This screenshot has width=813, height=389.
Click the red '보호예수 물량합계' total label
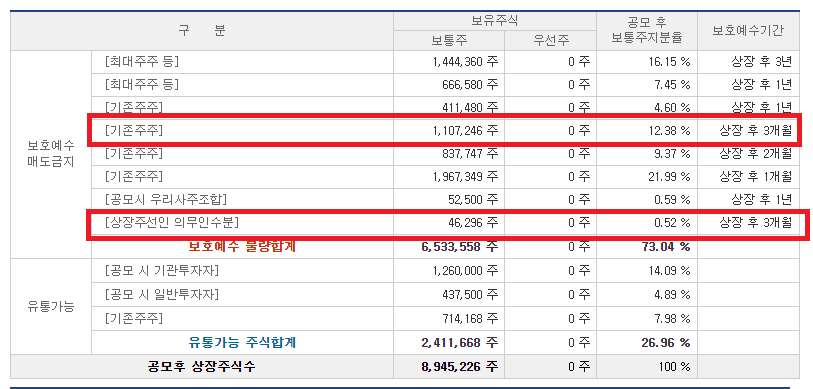click(242, 246)
